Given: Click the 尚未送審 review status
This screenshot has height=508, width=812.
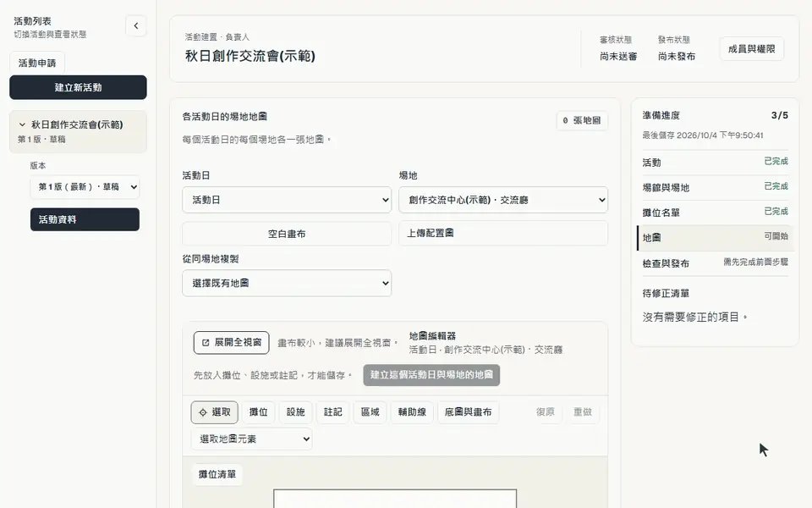Looking at the screenshot, I should pyautogui.click(x=618, y=56).
